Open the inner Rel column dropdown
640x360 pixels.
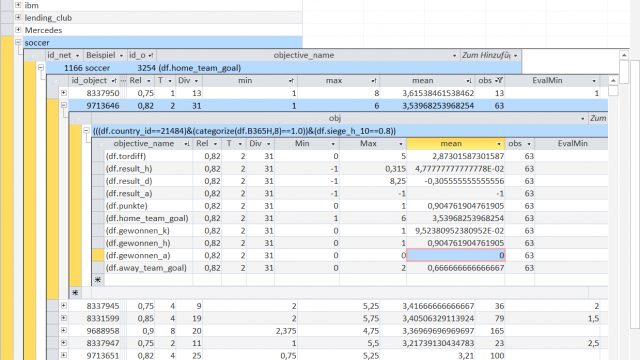pyautogui.click(x=215, y=144)
